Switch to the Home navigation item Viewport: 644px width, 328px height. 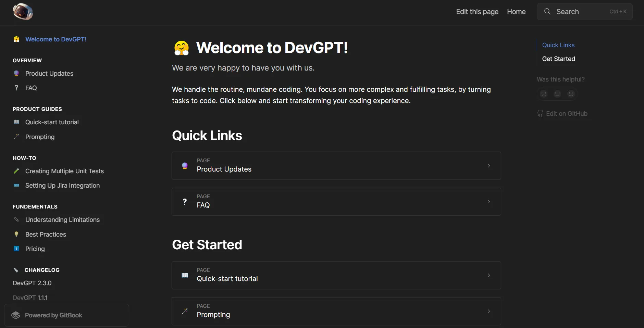(x=516, y=11)
